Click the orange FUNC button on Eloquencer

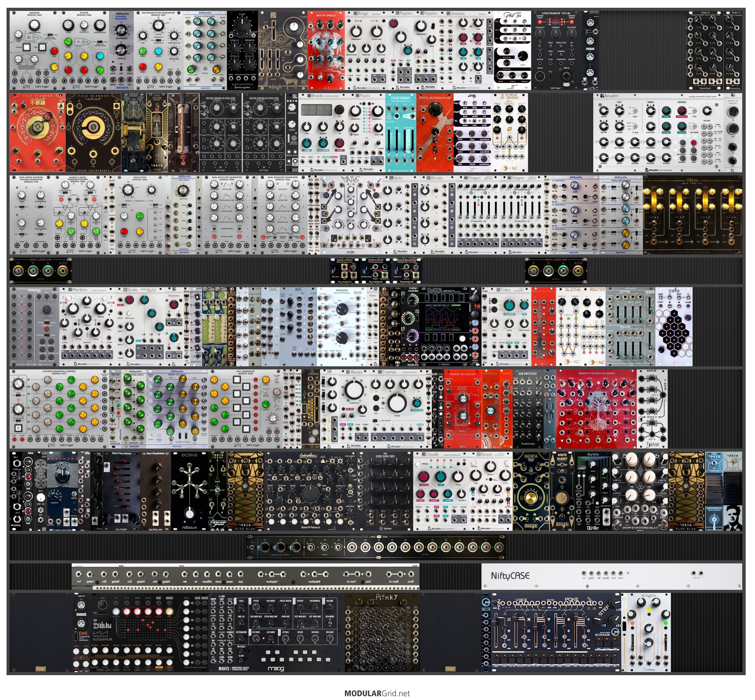[169, 612]
